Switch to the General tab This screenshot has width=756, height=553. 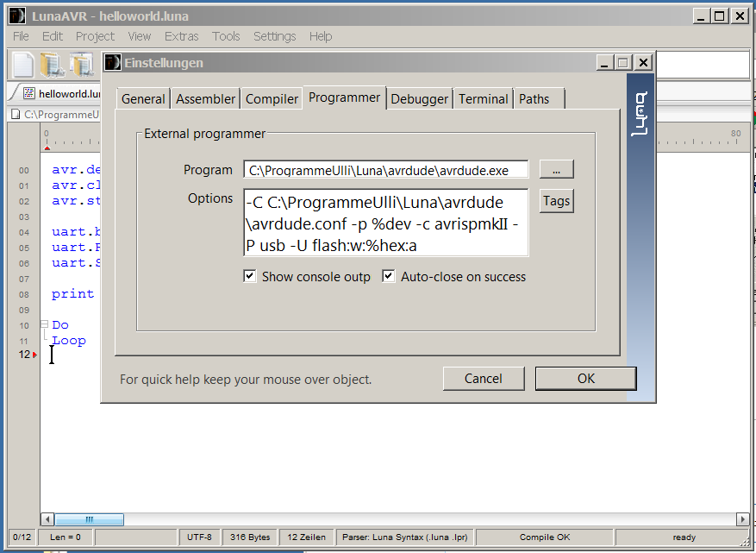143,99
